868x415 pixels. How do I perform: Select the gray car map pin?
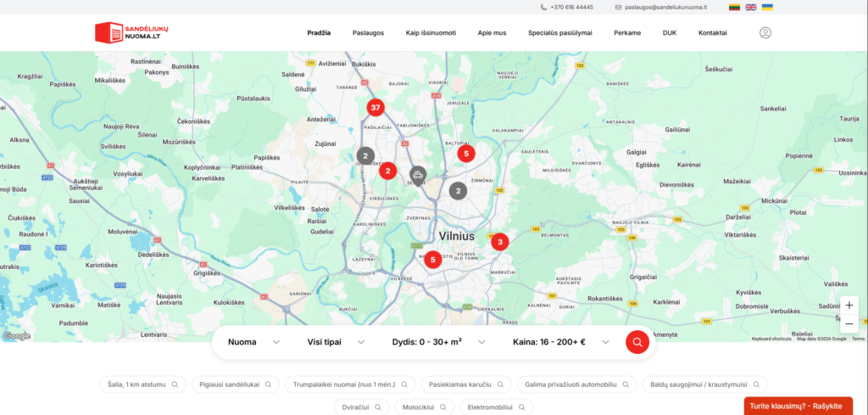(x=418, y=176)
